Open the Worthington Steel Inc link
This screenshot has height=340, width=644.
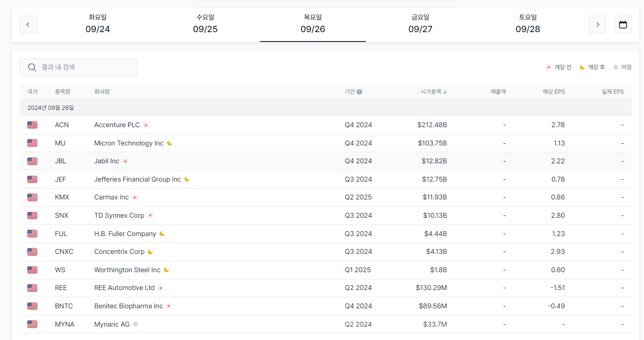pyautogui.click(x=127, y=270)
